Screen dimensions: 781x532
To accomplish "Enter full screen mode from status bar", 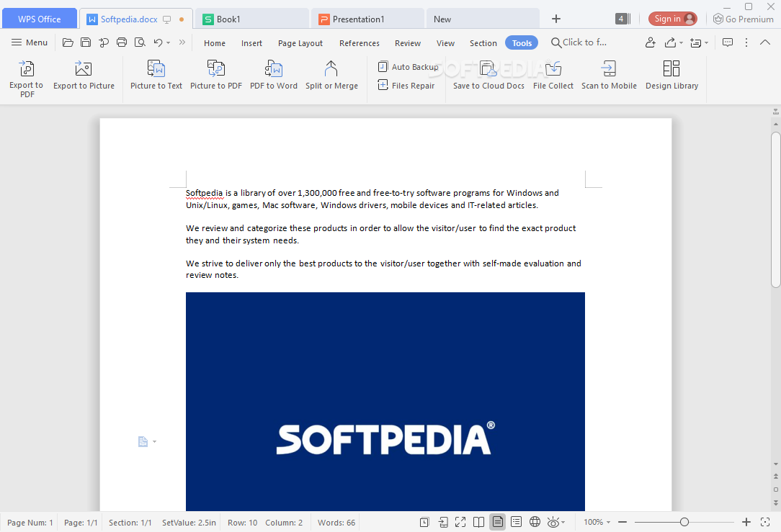I will pos(460,522).
